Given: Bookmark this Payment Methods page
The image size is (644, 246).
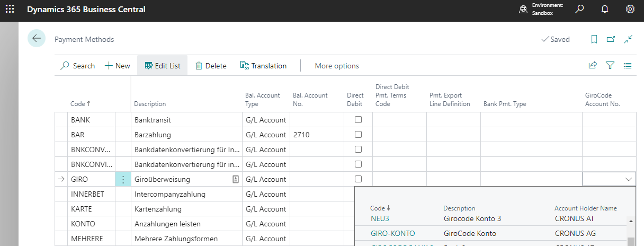Looking at the screenshot, I should tap(594, 39).
